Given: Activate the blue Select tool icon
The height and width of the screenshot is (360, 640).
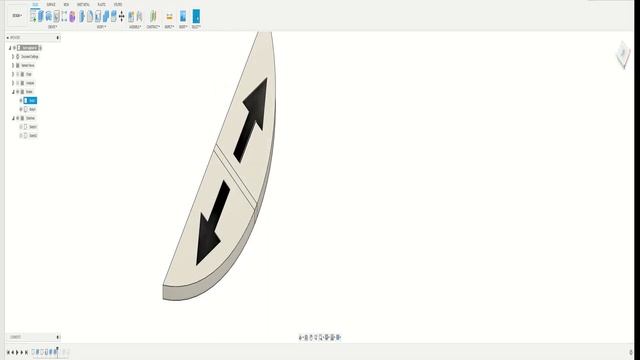Looking at the screenshot, I should click(x=196, y=16).
